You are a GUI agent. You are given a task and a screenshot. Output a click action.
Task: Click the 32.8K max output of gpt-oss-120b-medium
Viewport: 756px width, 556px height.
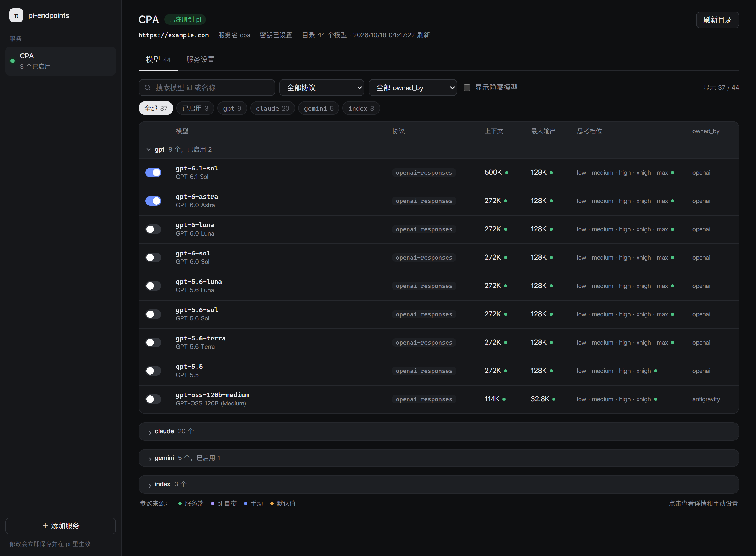(540, 399)
